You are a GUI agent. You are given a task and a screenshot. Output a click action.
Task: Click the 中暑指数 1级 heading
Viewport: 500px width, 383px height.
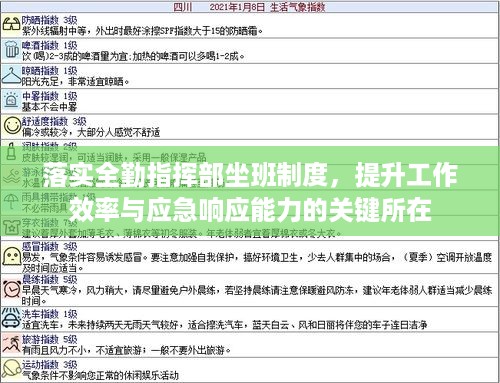pos(49,96)
